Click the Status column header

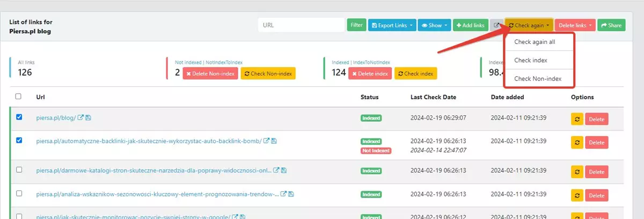pyautogui.click(x=369, y=97)
